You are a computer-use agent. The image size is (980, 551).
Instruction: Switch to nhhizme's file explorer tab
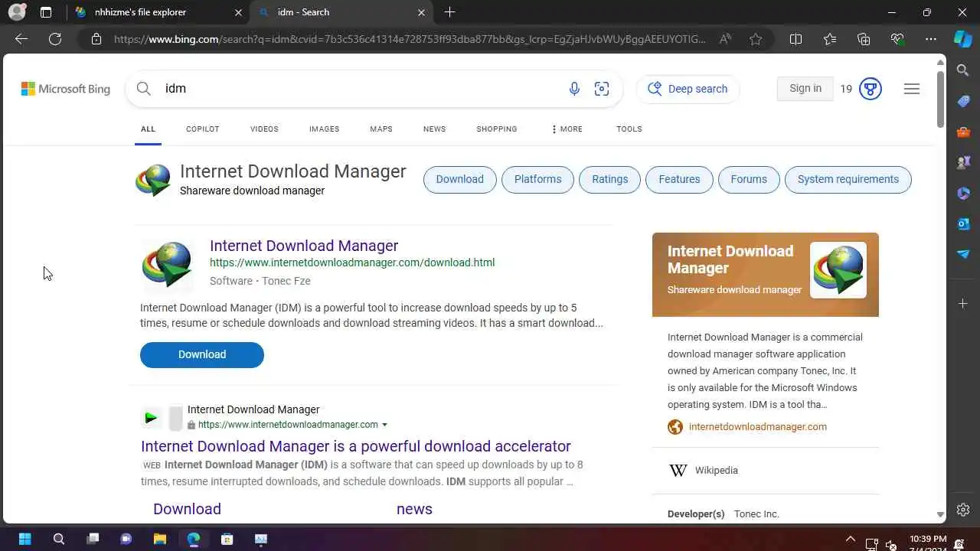tap(158, 12)
